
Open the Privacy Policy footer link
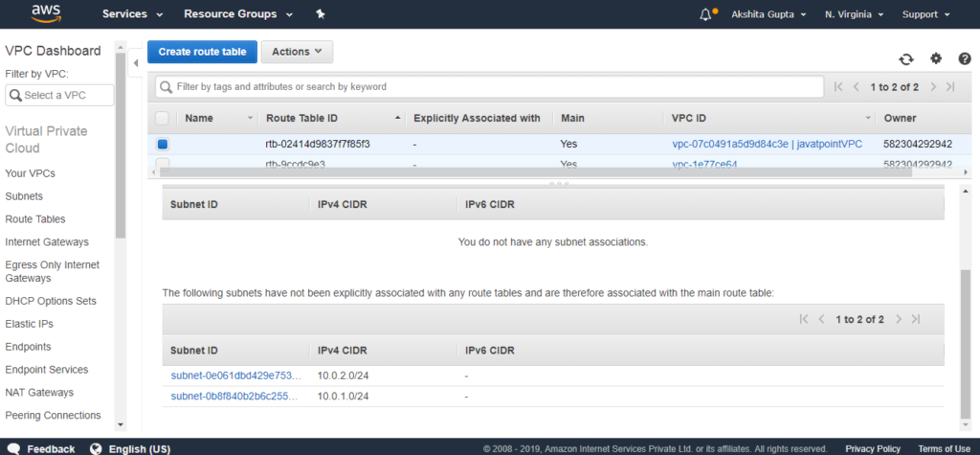click(873, 448)
